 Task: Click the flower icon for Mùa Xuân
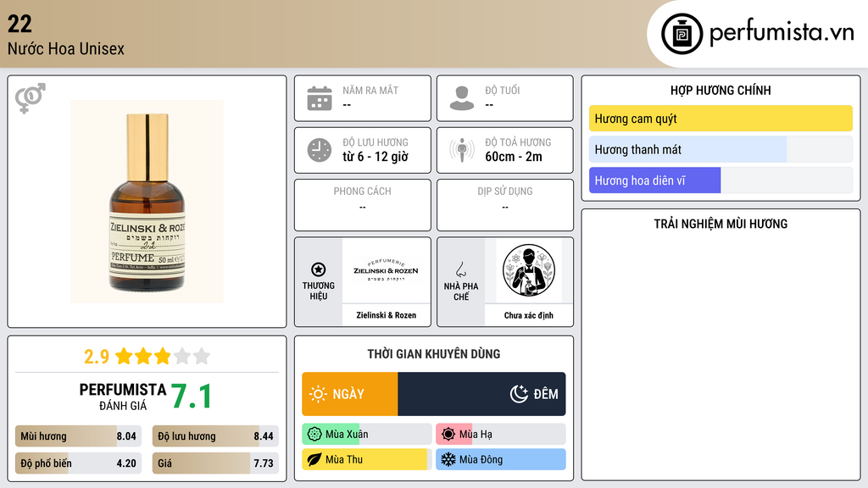pyautogui.click(x=314, y=435)
